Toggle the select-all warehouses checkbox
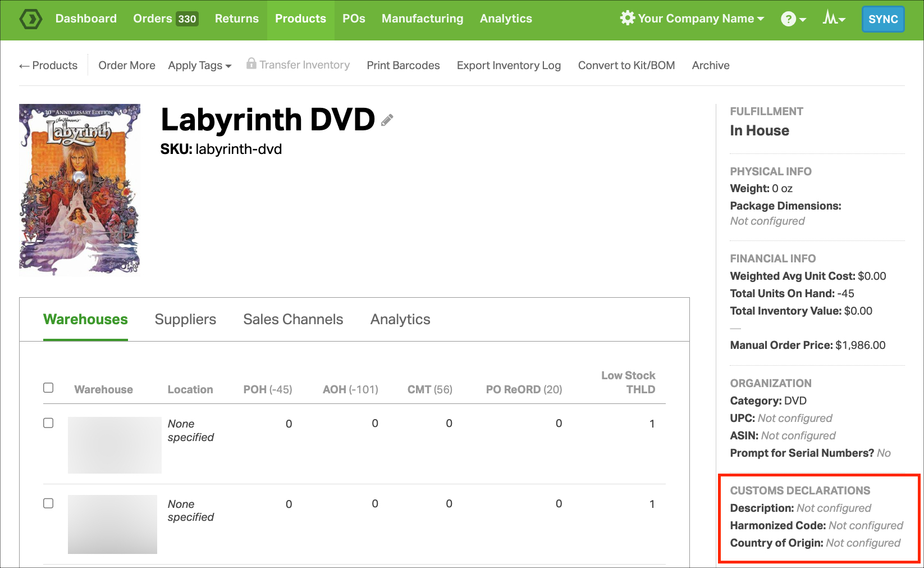 pos(48,388)
